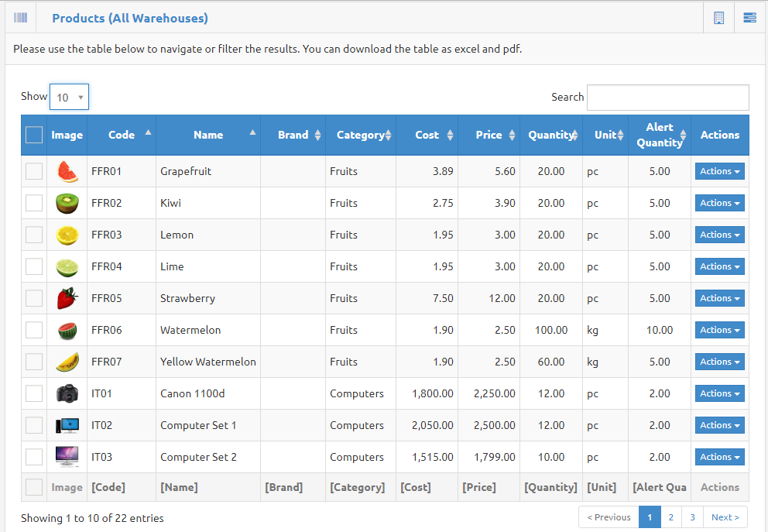Select current page 1 in pagination
Viewport: 768px width, 532px height.
click(x=650, y=517)
